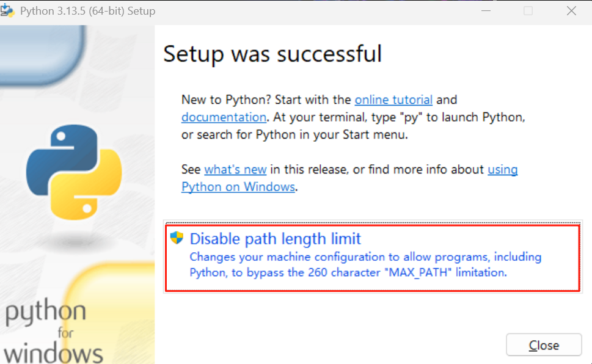
Task: Open the documentation link
Action: point(224,117)
